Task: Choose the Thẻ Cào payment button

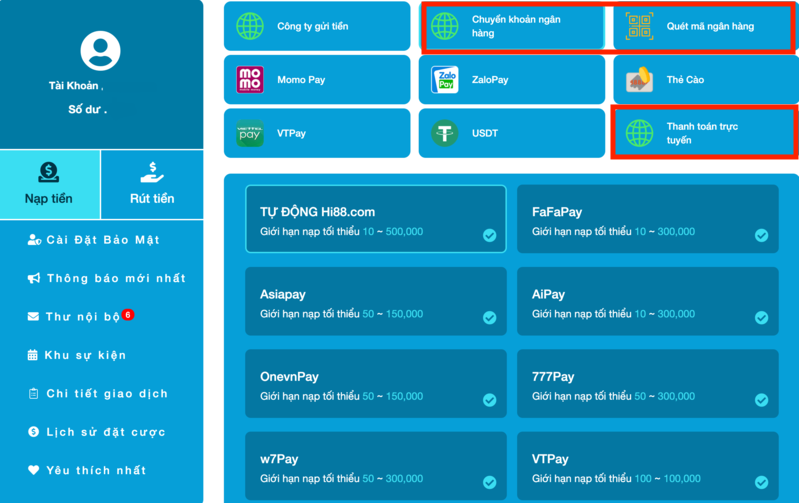Action: pyautogui.click(x=706, y=80)
